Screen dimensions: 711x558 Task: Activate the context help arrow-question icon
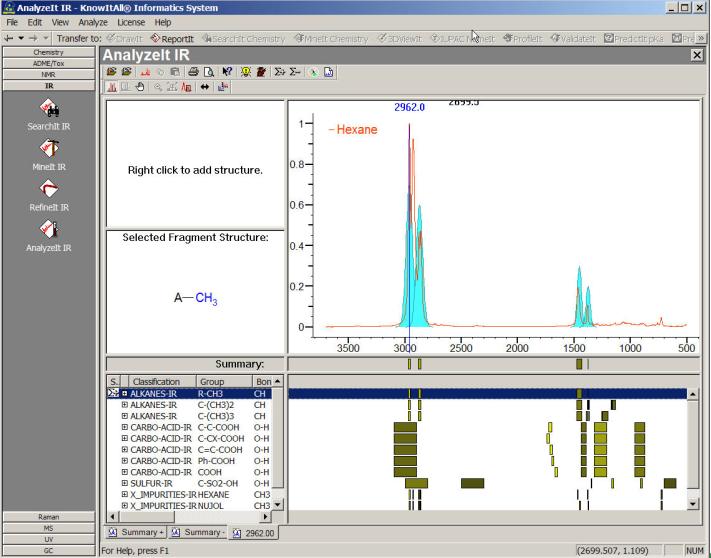pos(227,72)
